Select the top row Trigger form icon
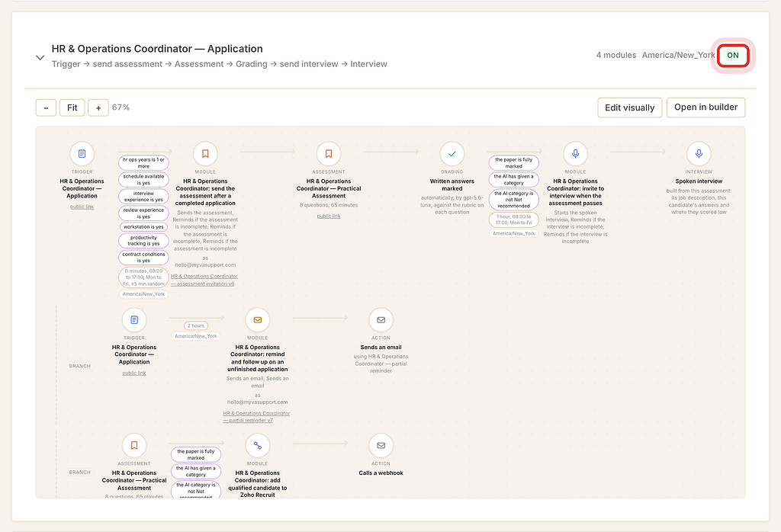The image size is (781, 532). (82, 154)
